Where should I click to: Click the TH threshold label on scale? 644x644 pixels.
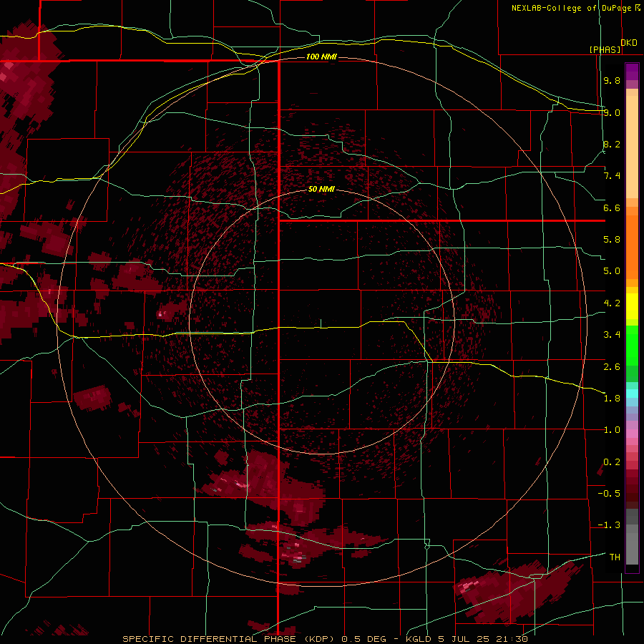[x=615, y=557]
